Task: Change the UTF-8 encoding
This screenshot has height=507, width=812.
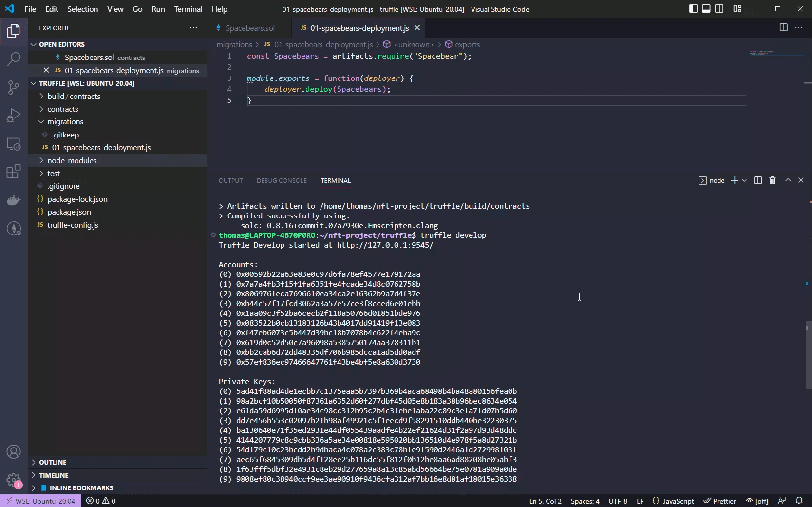Action: pyautogui.click(x=618, y=501)
